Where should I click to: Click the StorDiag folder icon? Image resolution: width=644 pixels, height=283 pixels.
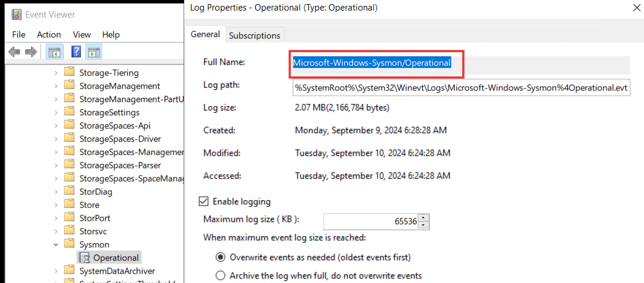click(x=69, y=191)
